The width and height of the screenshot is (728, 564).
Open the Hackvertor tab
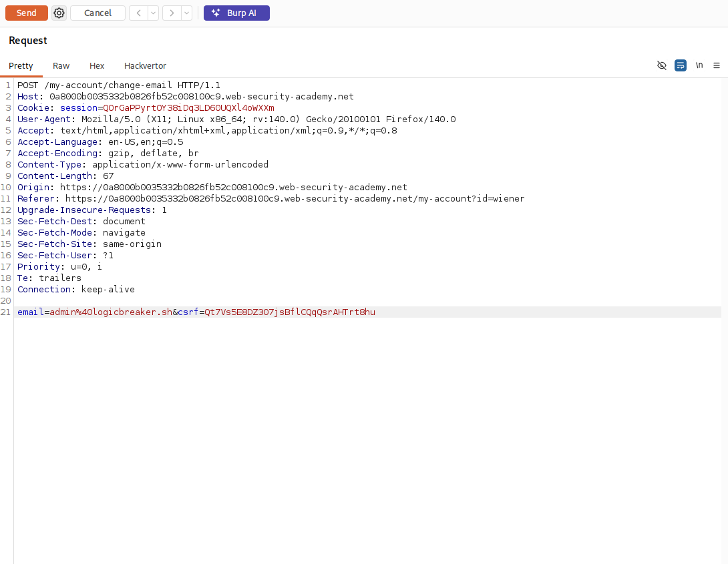click(x=145, y=66)
